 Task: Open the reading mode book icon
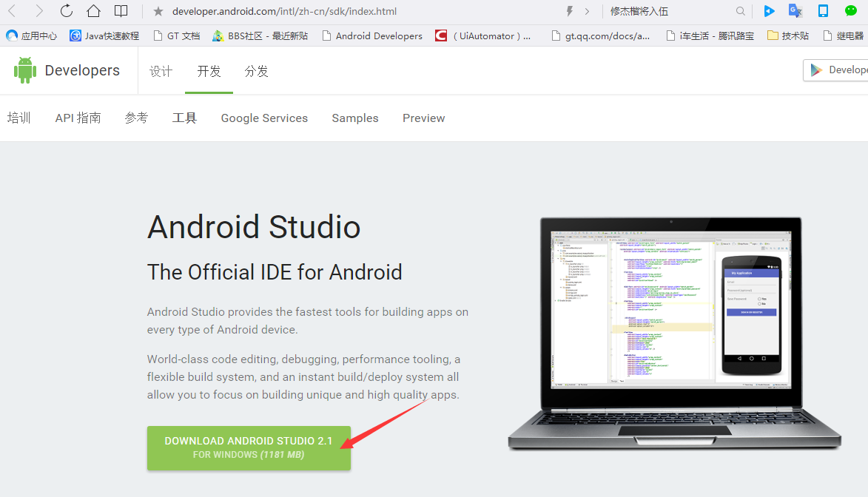(x=121, y=11)
